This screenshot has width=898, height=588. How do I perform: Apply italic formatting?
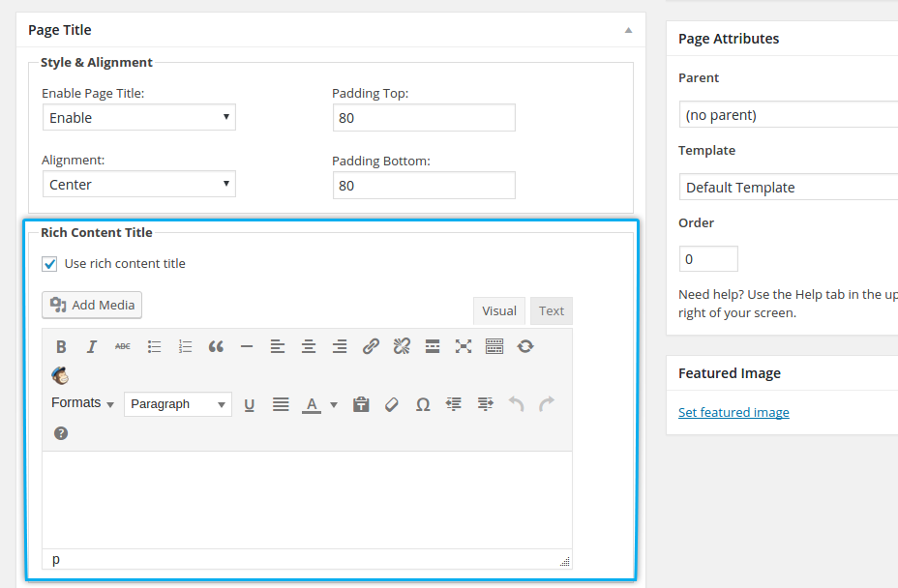92,346
